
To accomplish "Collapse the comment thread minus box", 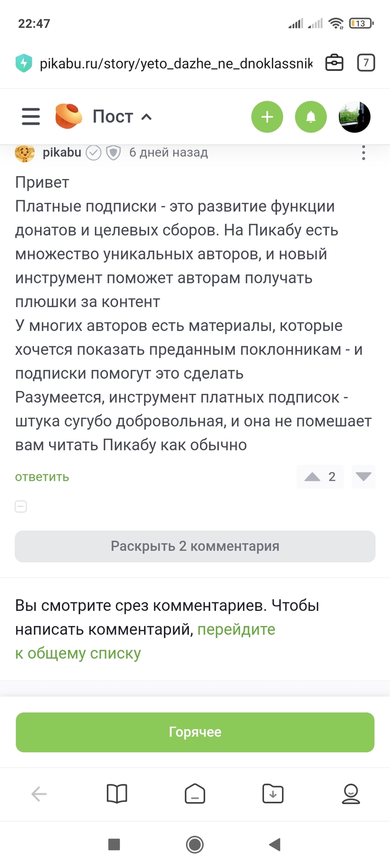I will (x=21, y=507).
